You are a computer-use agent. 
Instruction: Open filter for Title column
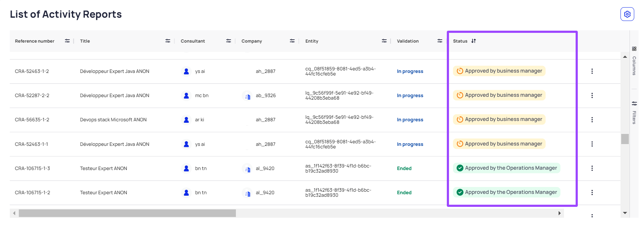(x=168, y=41)
